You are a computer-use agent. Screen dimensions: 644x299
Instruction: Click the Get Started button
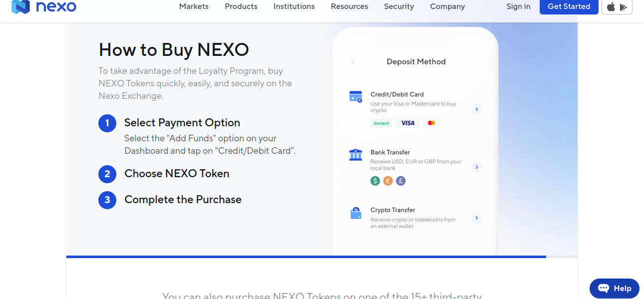tap(569, 6)
